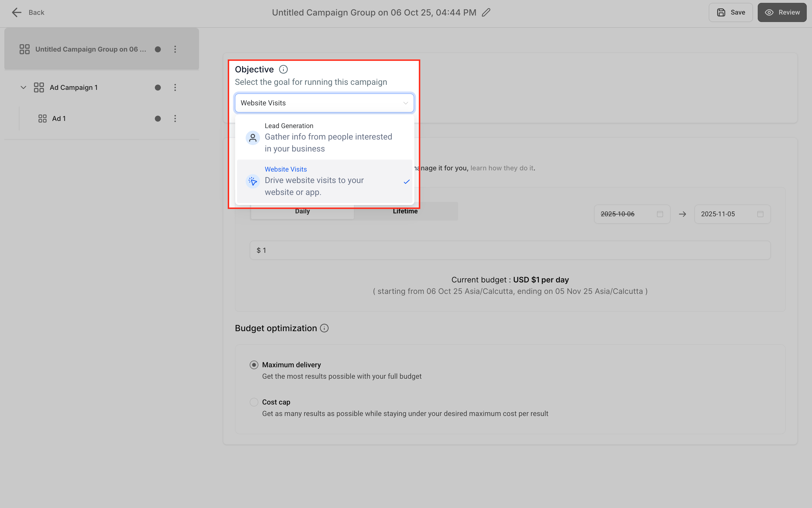Open three-dot menu for Ad 1
The width and height of the screenshot is (812, 508).
pyautogui.click(x=175, y=119)
